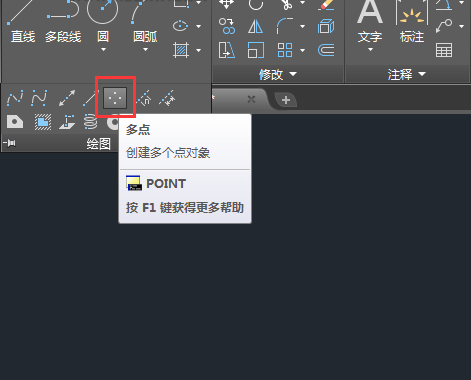Select the Ellipse tool icon
471x380 pixels.
(181, 26)
